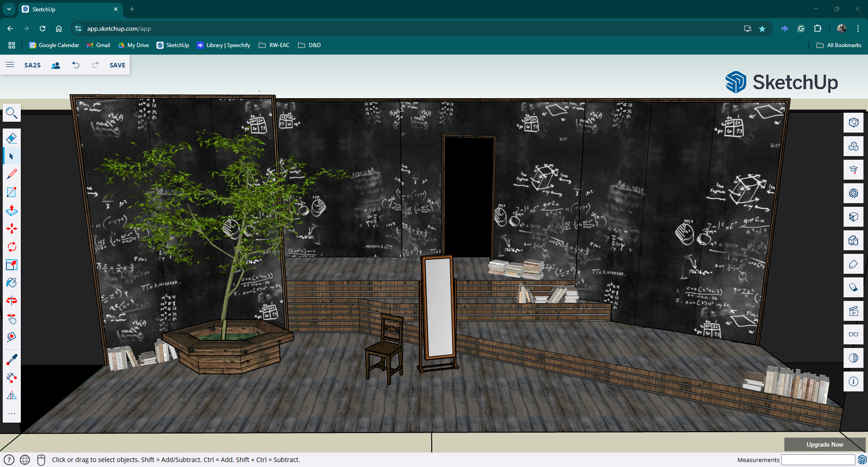The image size is (868, 467).
Task: Open the share collaborators icon
Action: (x=56, y=65)
